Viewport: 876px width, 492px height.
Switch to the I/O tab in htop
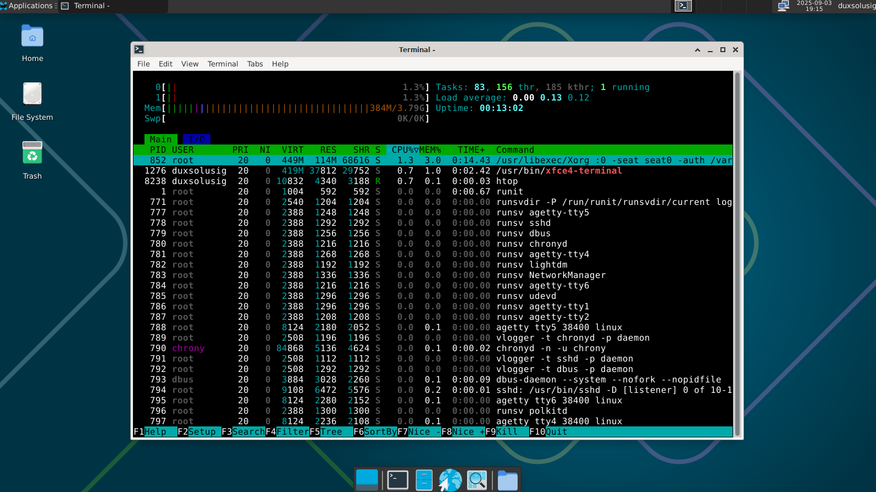pos(195,139)
